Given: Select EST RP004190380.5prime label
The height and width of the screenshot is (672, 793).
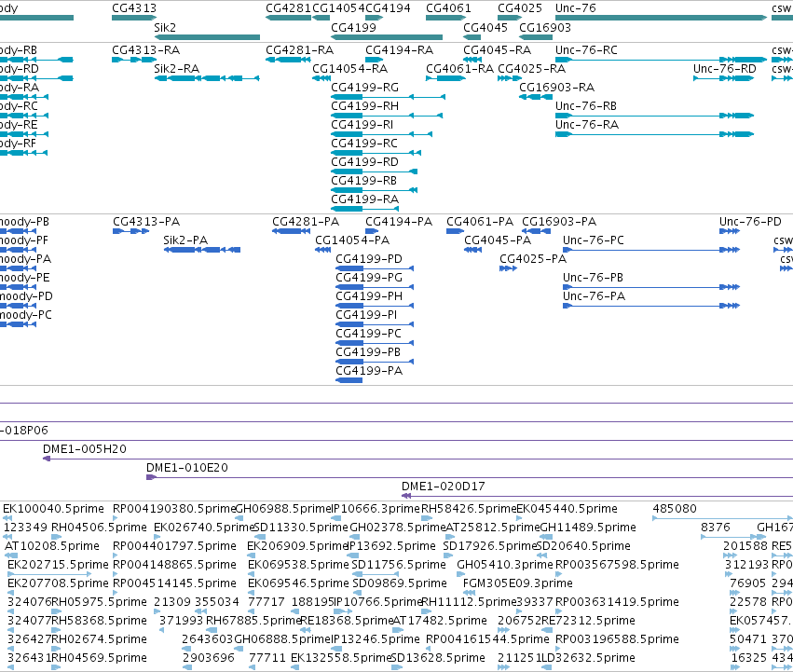Looking at the screenshot, I should 174,509.
